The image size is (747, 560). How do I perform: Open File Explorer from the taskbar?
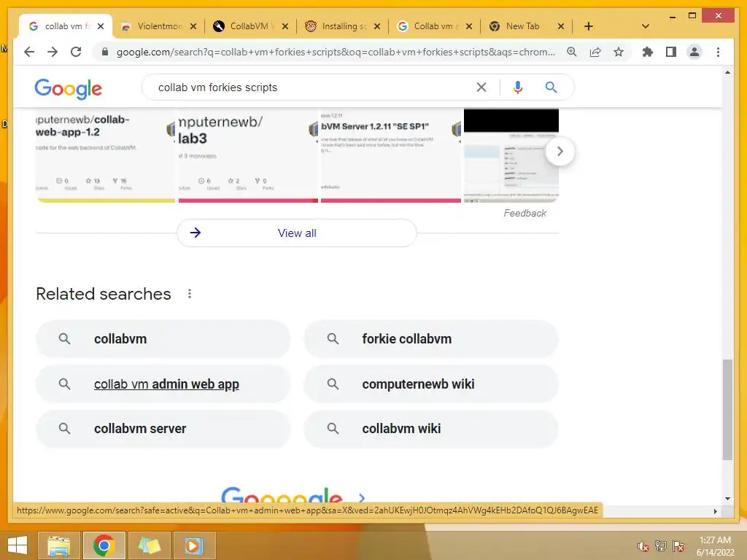(58, 545)
